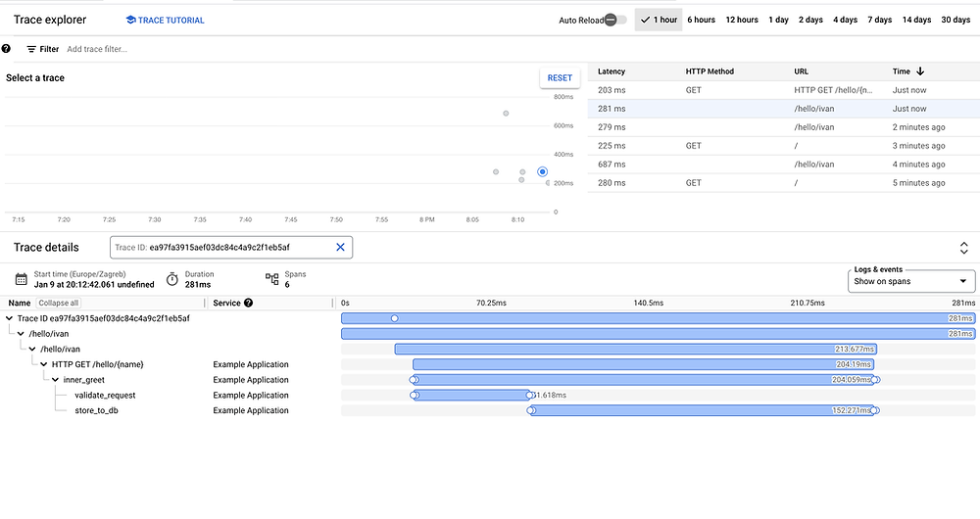Click the 281ms root trace bar

point(659,318)
